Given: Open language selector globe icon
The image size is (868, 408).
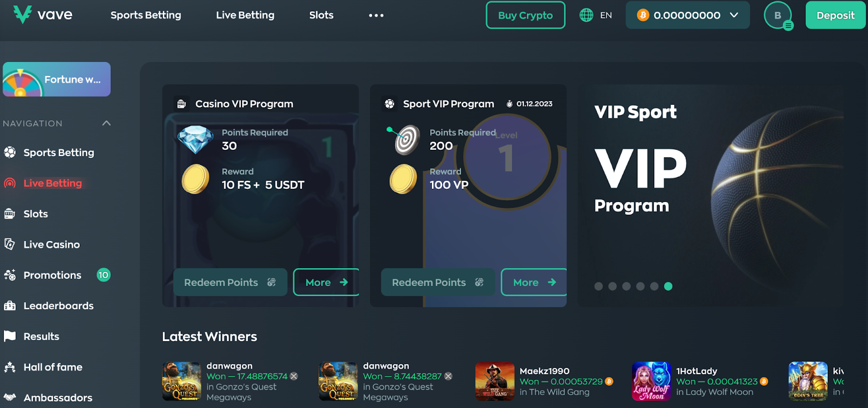Looking at the screenshot, I should pyautogui.click(x=586, y=15).
